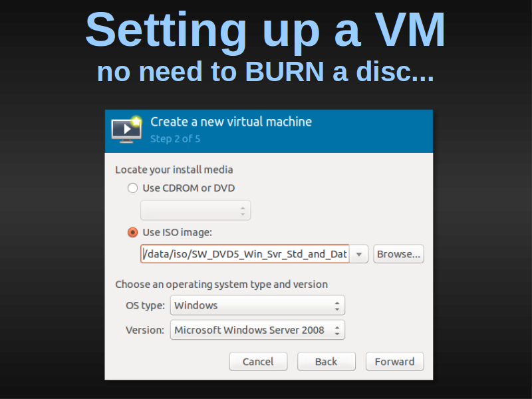
Task: Click the OS type dropdown stepper arrows
Action: (337, 306)
